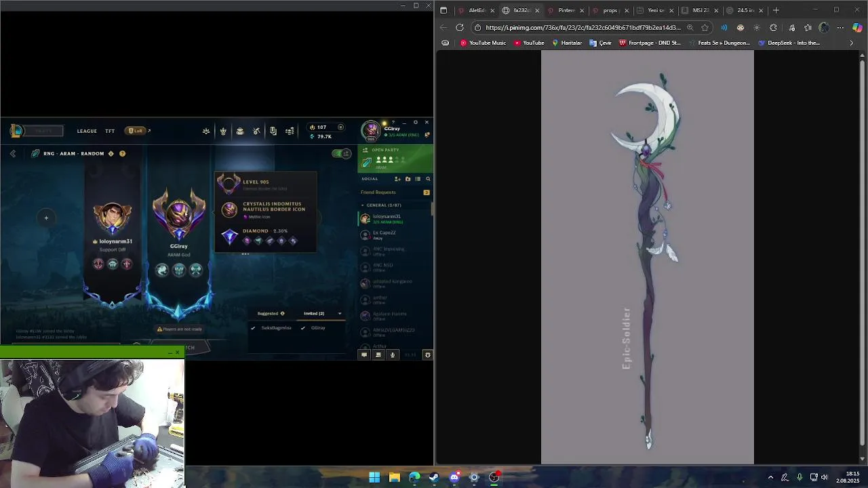Switch to the Suggested invites tab
Screen dimensions: 868x488
coord(271,314)
